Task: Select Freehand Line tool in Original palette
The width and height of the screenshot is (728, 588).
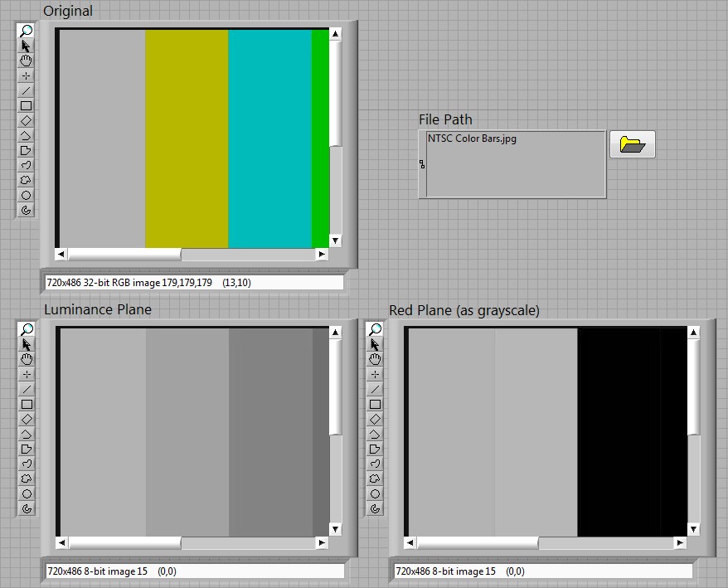Action: [26, 165]
